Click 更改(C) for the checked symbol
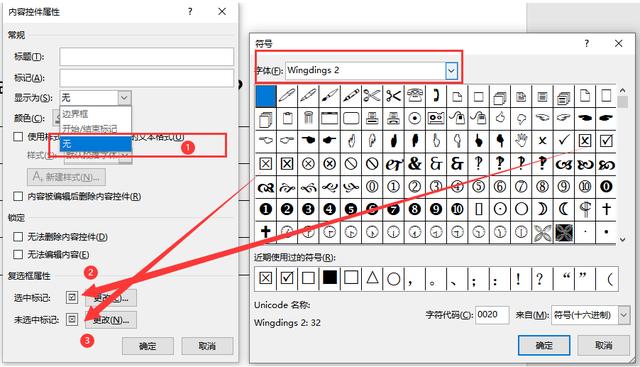Screen dimensions: 640x367 click(111, 298)
